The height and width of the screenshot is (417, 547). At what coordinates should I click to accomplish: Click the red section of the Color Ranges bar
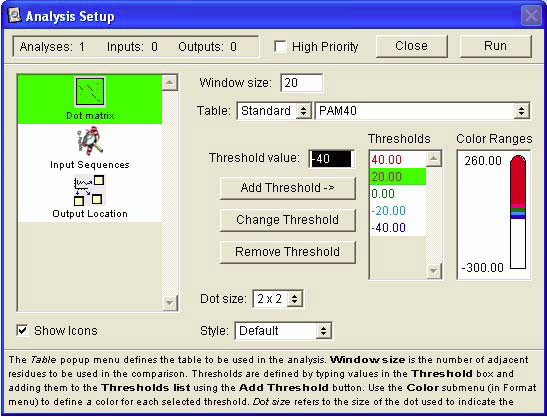point(518,181)
